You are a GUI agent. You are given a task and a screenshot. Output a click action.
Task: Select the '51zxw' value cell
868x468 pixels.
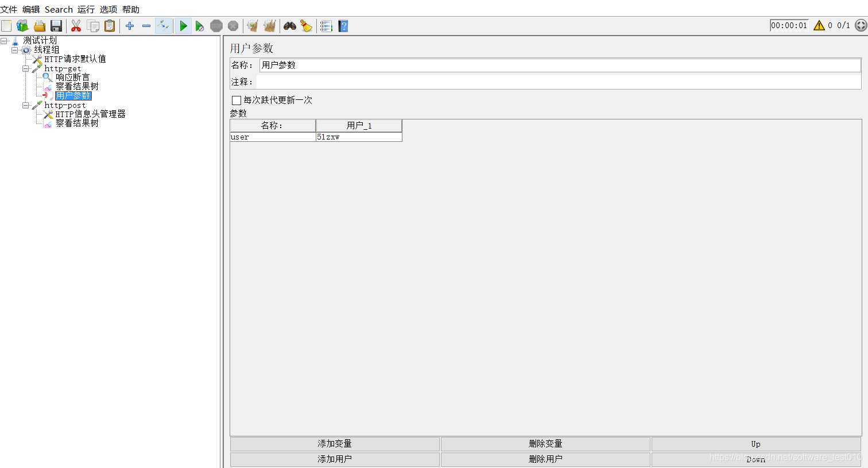(x=359, y=137)
